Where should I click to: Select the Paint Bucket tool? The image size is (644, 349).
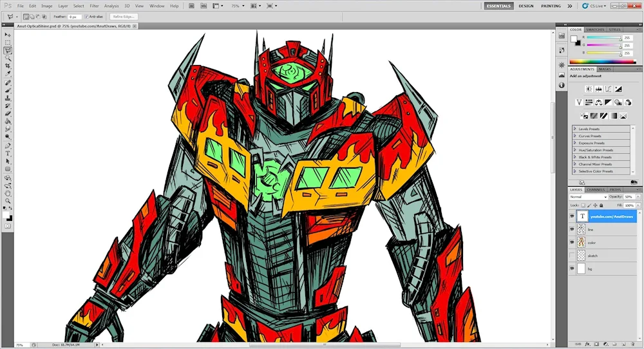pyautogui.click(x=8, y=122)
